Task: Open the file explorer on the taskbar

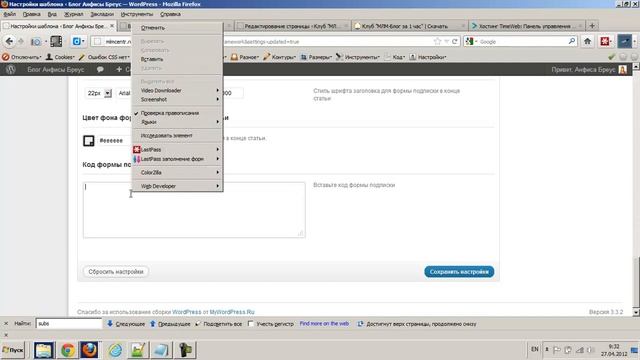Action: click(x=44, y=350)
